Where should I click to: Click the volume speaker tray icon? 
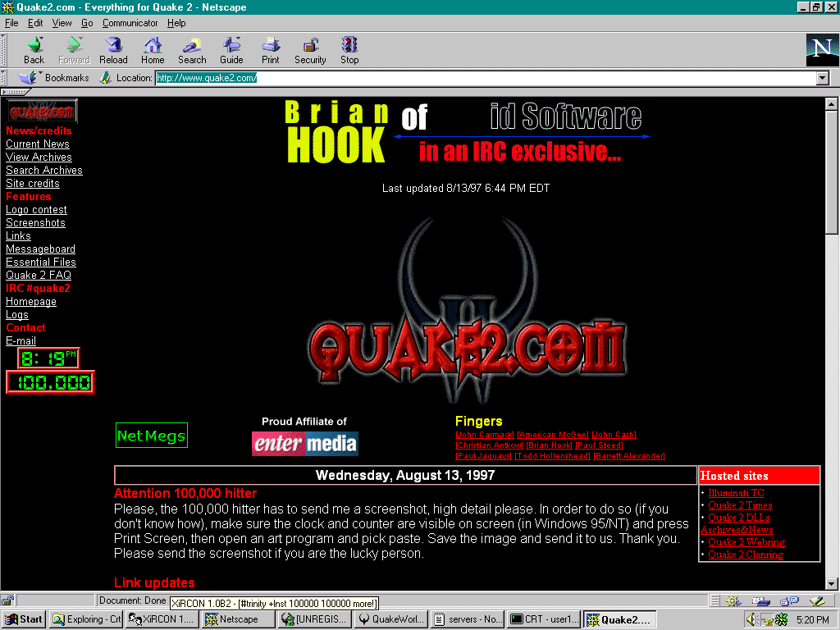click(751, 619)
